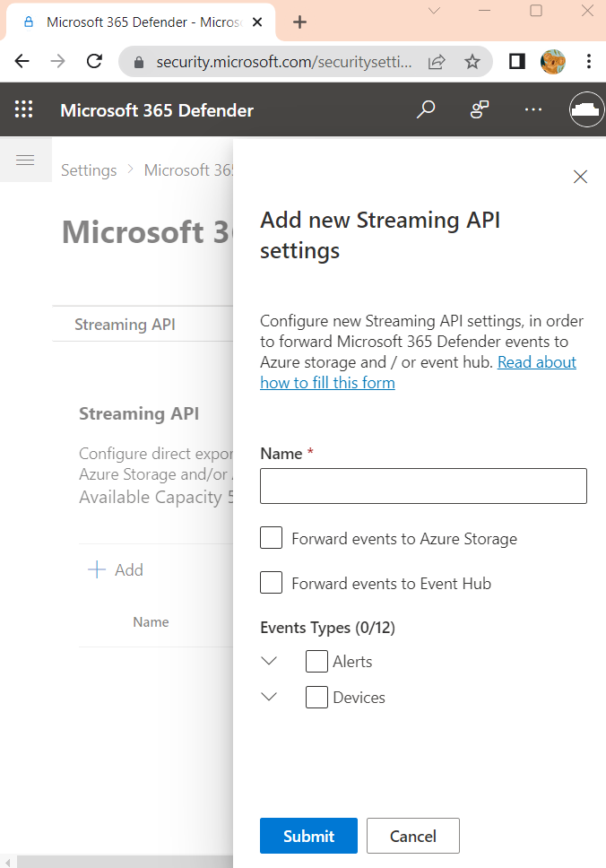
Task: Click the share page icon in address bar
Action: (x=437, y=62)
